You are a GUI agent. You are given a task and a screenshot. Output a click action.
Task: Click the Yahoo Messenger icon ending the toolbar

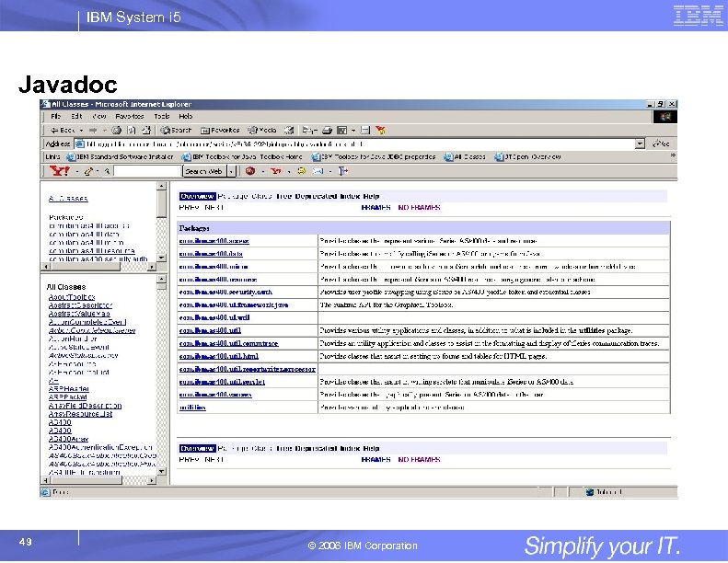[x=380, y=131]
